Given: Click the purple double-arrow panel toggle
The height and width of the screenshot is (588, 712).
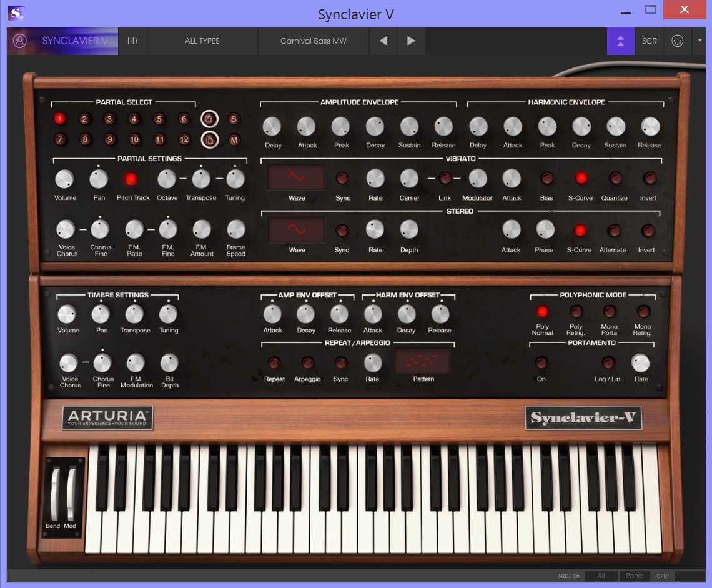Looking at the screenshot, I should tap(620, 41).
